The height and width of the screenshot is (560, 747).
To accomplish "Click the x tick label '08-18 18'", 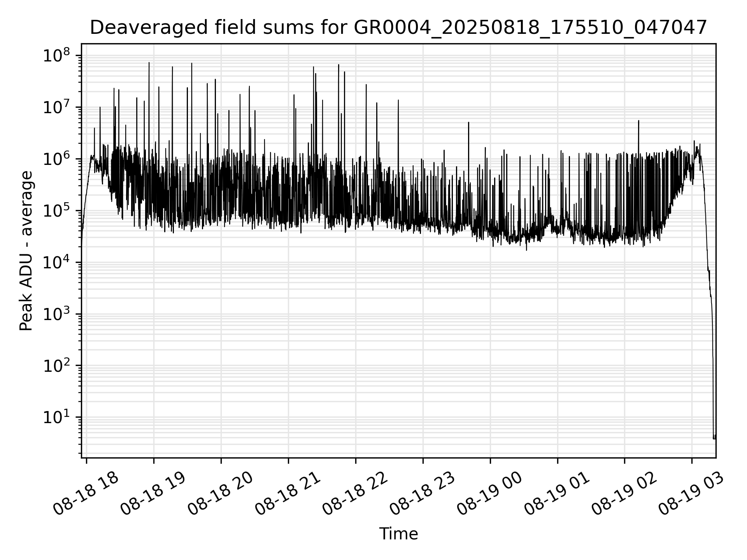I will (86, 494).
